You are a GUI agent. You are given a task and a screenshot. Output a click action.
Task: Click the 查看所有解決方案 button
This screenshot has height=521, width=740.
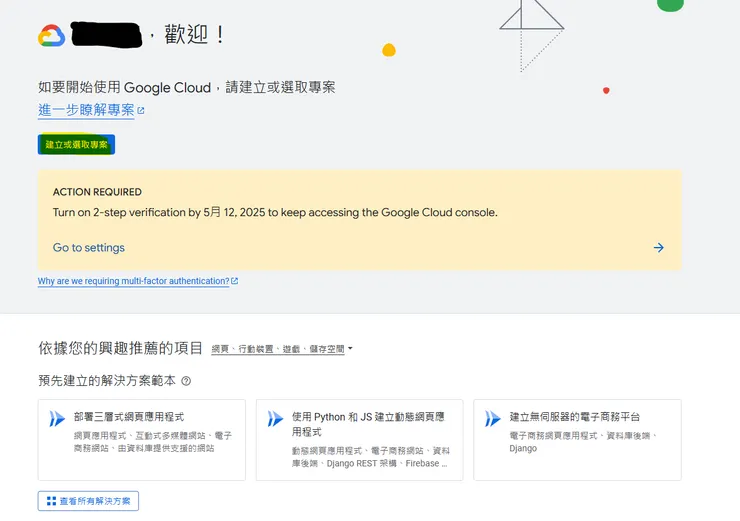coord(88,501)
